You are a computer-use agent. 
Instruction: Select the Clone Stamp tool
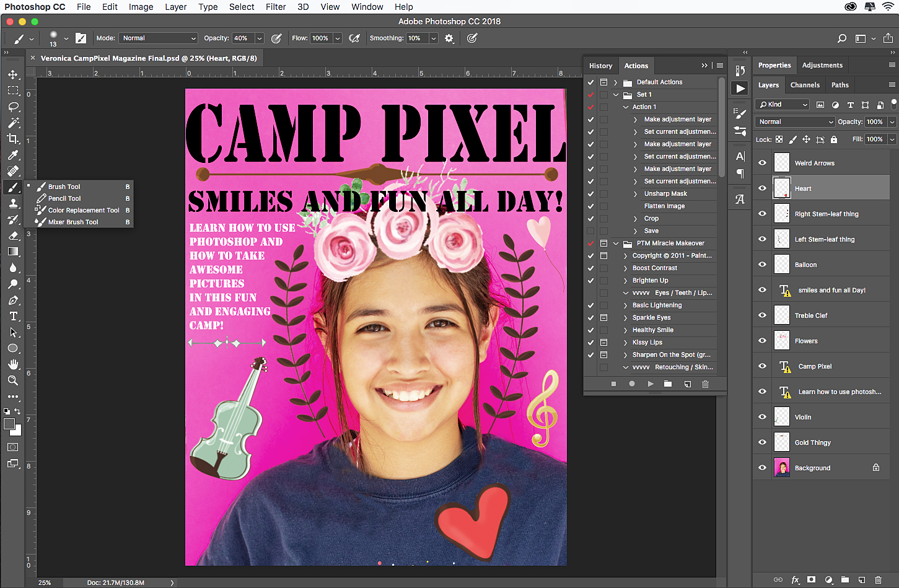13,203
